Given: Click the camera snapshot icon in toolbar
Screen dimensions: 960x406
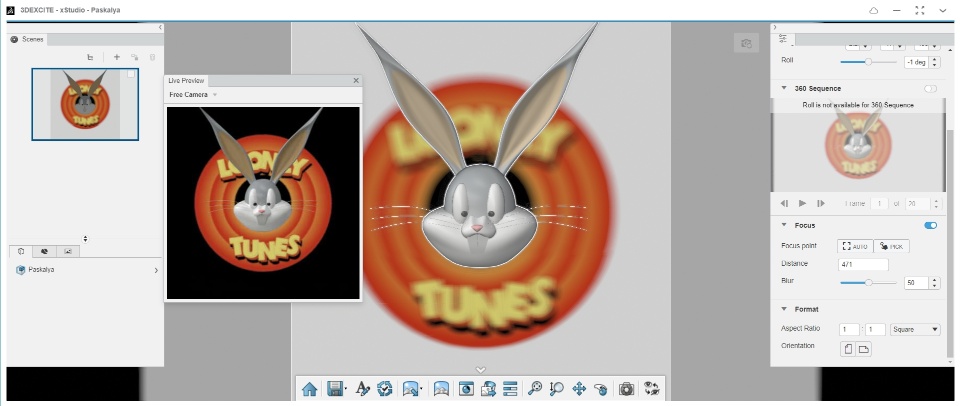Looking at the screenshot, I should point(626,388).
